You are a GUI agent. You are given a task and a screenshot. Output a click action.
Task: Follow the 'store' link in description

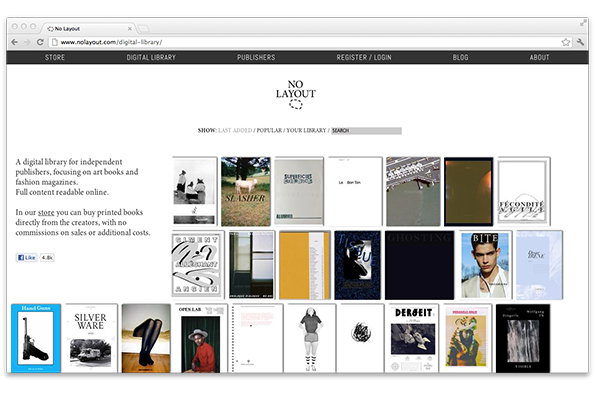pyautogui.click(x=46, y=212)
